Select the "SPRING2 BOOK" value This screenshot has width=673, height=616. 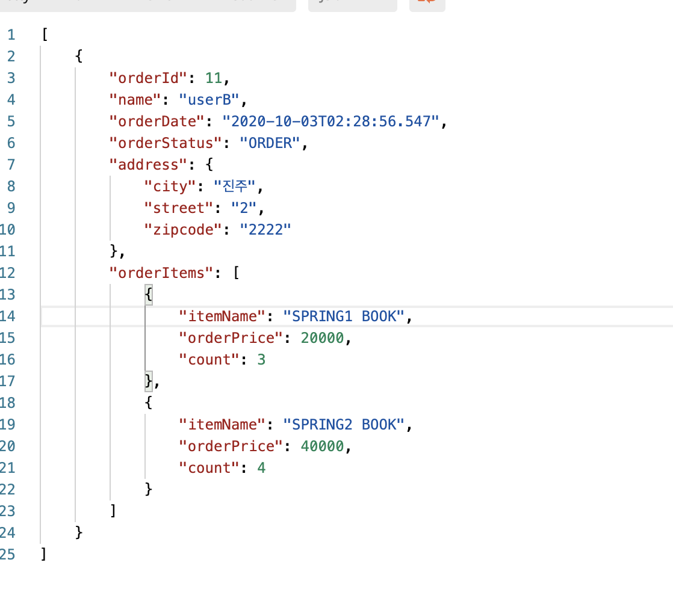pyautogui.click(x=344, y=425)
